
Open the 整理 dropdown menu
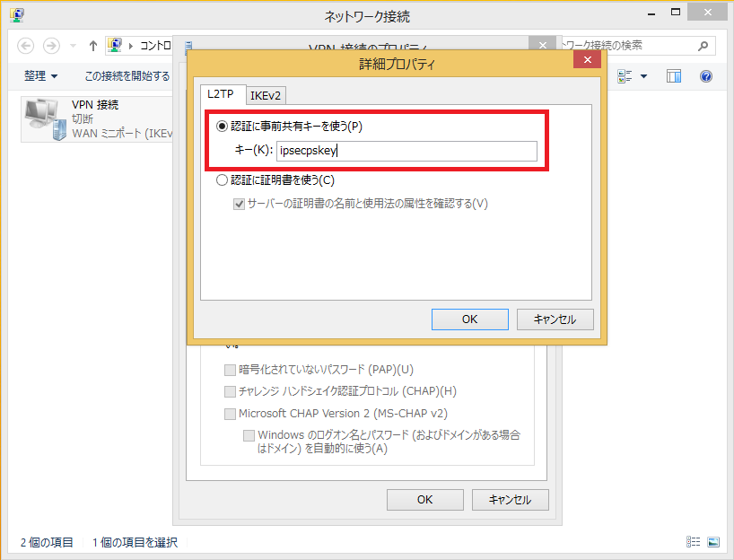coord(40,76)
